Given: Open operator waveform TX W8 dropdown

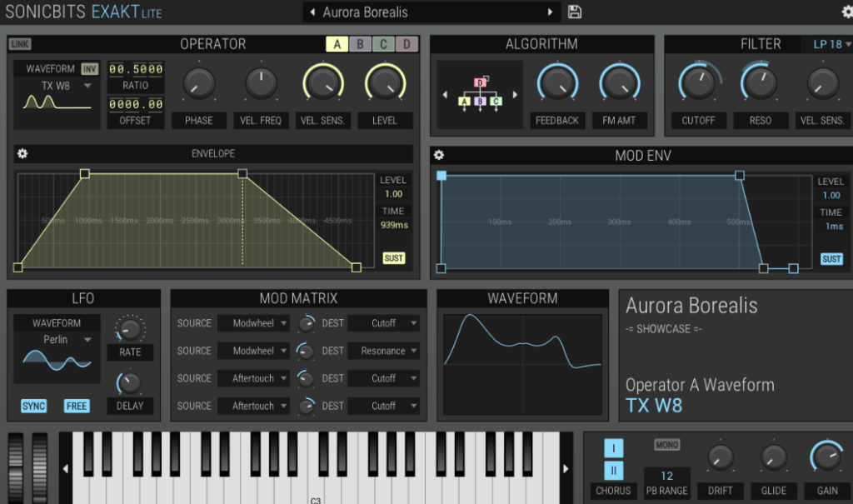Looking at the screenshot, I should pos(57,86).
